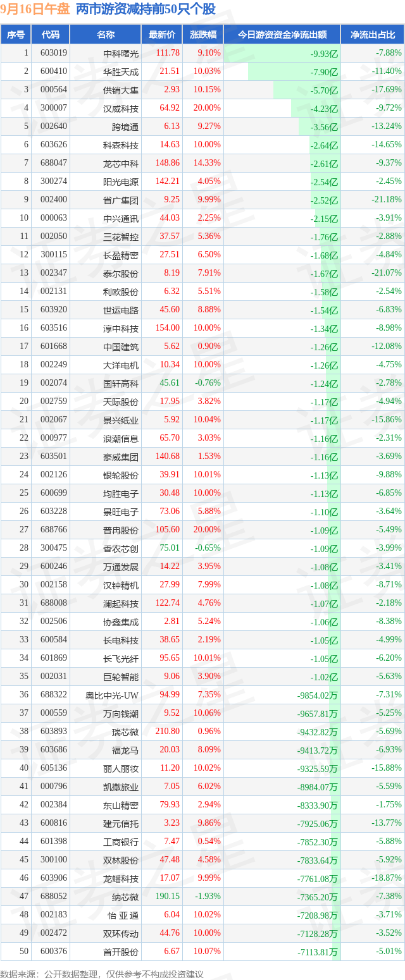Click the 名称 column header
The width and height of the screenshot is (405, 980).
[106, 35]
